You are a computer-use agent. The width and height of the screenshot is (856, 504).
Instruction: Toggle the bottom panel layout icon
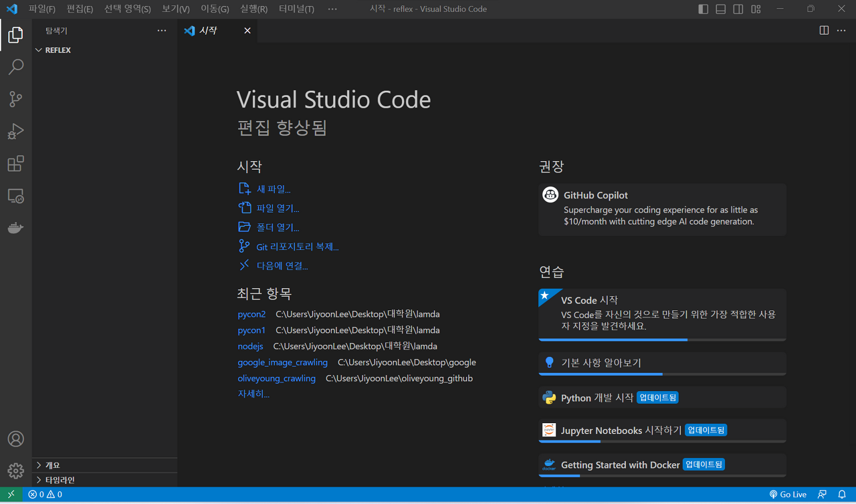[x=720, y=9]
